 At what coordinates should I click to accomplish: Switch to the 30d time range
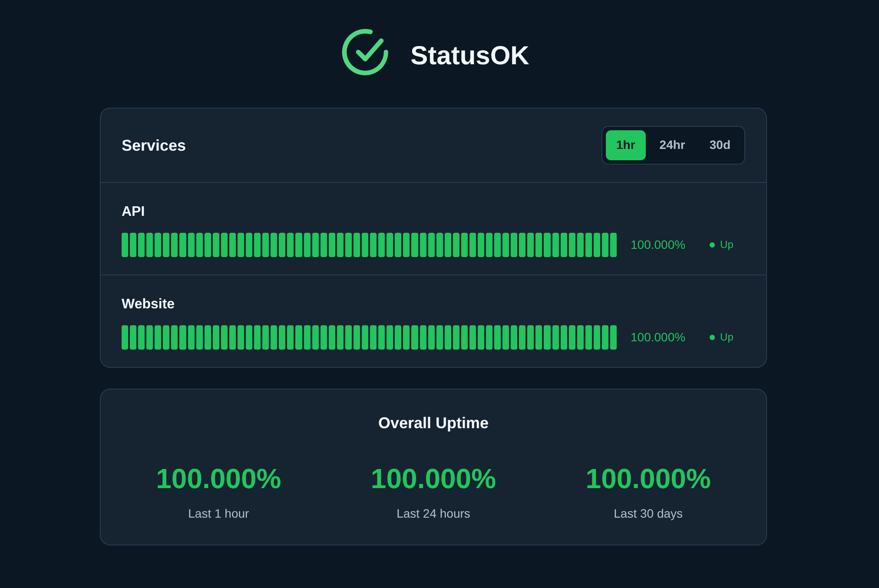coord(720,145)
